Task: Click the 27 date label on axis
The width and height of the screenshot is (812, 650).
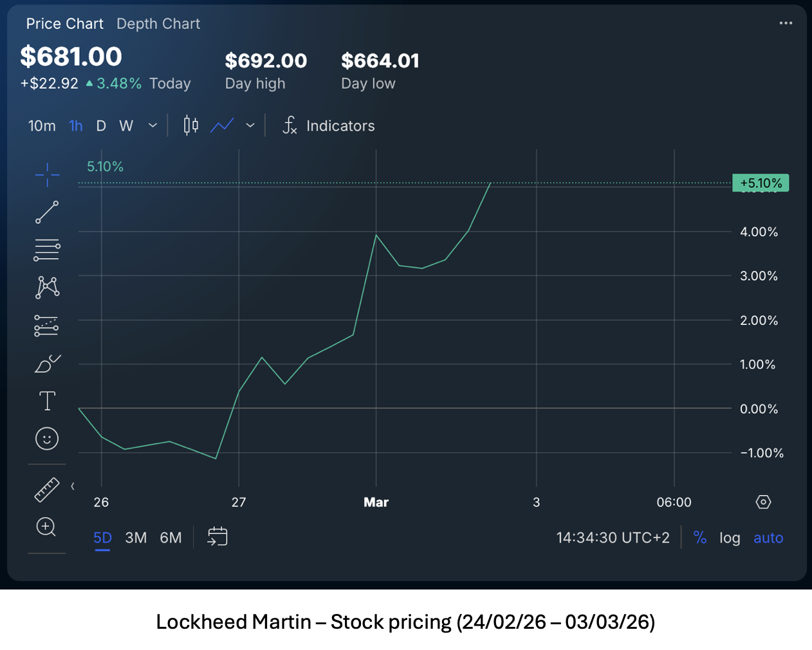Action: 239,503
